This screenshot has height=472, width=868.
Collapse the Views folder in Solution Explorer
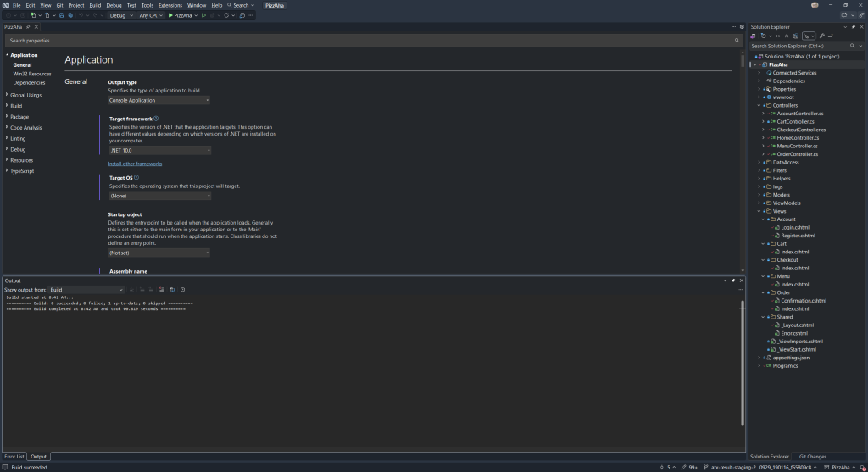coord(759,211)
